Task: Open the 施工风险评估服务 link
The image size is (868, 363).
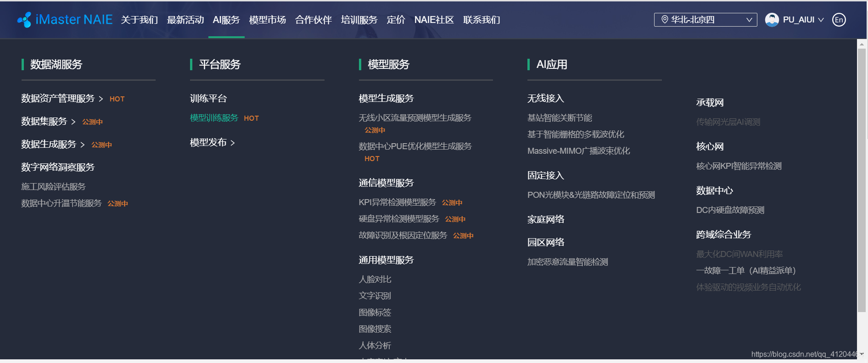Action: 53,187
